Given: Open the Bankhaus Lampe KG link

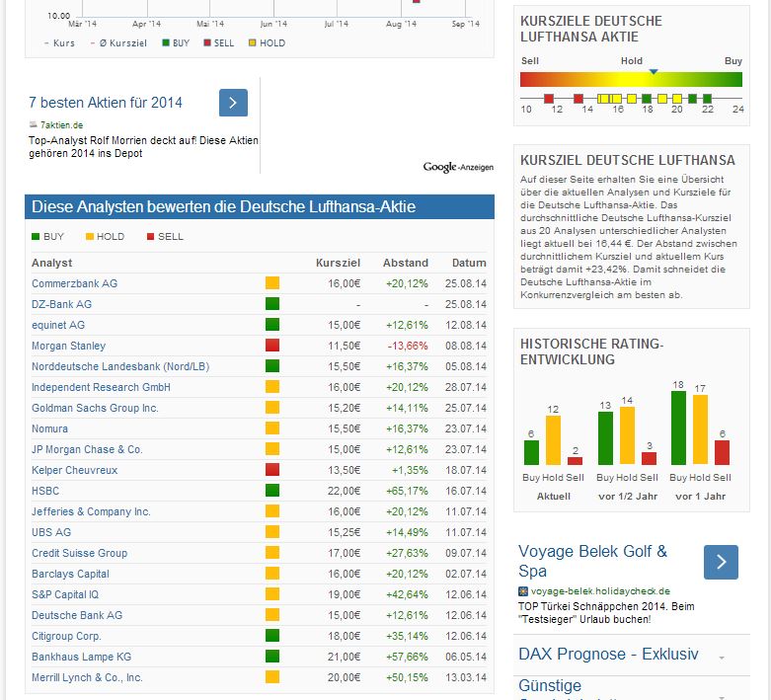Looking at the screenshot, I should tap(81, 657).
